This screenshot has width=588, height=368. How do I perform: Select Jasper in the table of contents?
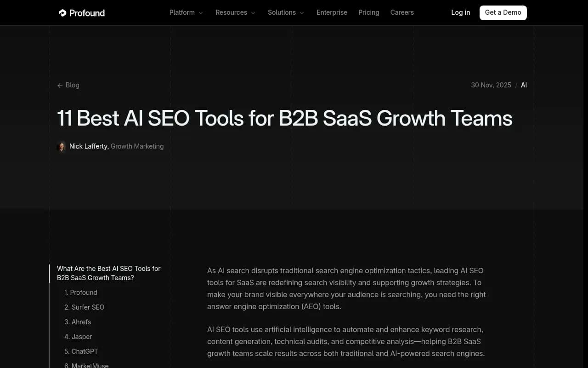[x=78, y=337]
